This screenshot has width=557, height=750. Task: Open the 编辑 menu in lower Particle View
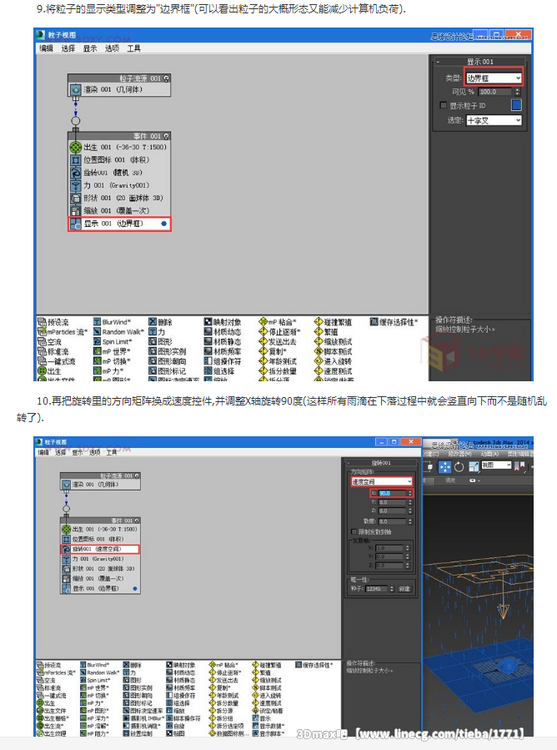[44, 452]
